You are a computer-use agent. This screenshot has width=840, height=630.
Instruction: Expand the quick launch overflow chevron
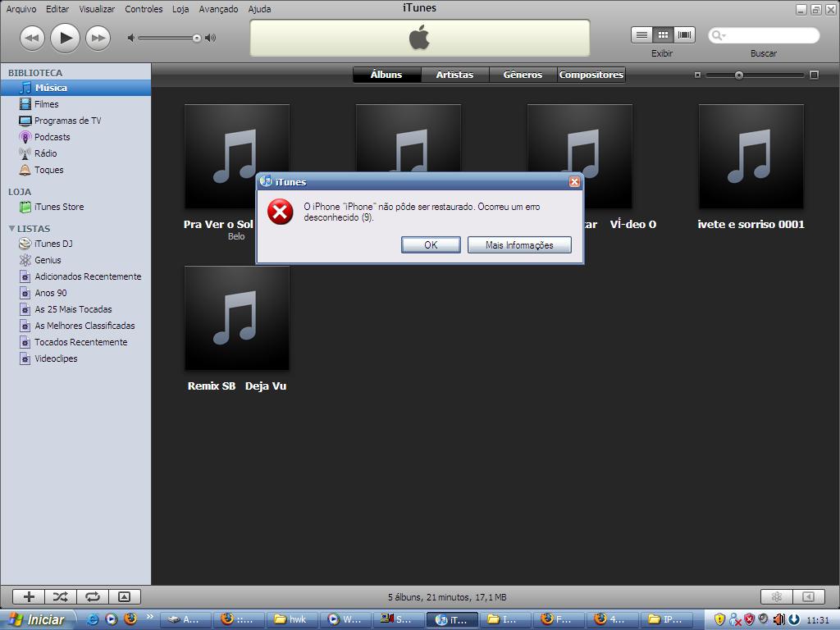click(x=150, y=617)
